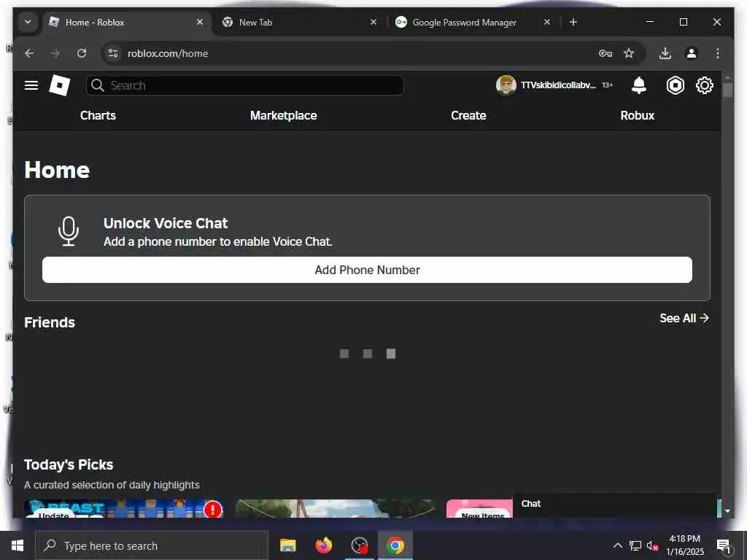
Task: Open Roblox settings gear
Action: click(705, 85)
